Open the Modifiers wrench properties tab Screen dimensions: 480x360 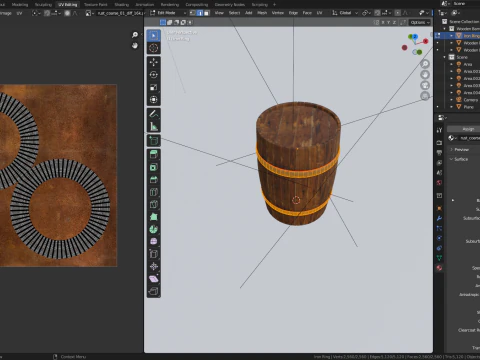[439, 219]
